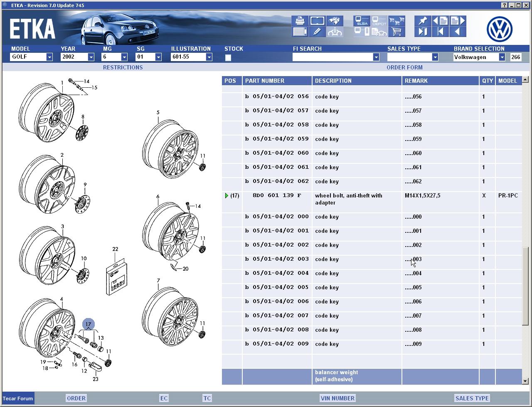Go to the previous page icon
This screenshot has height=407, width=532.
(x=440, y=21)
